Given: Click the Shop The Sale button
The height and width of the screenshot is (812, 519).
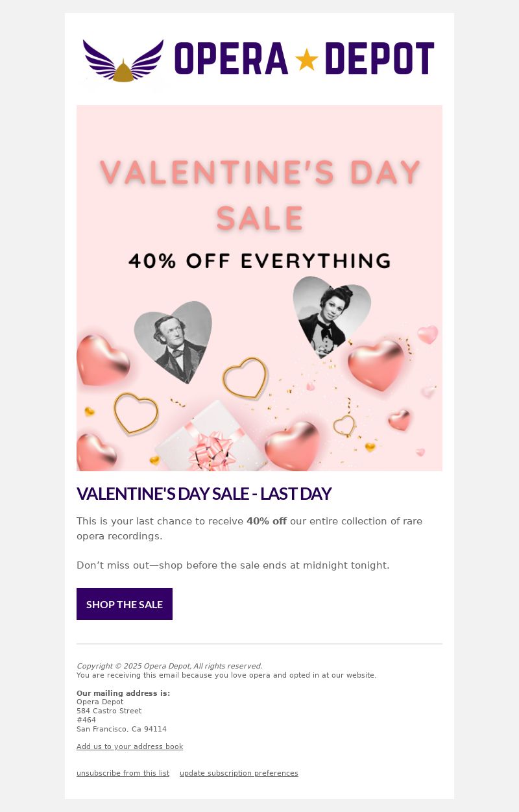Looking at the screenshot, I should [125, 604].
